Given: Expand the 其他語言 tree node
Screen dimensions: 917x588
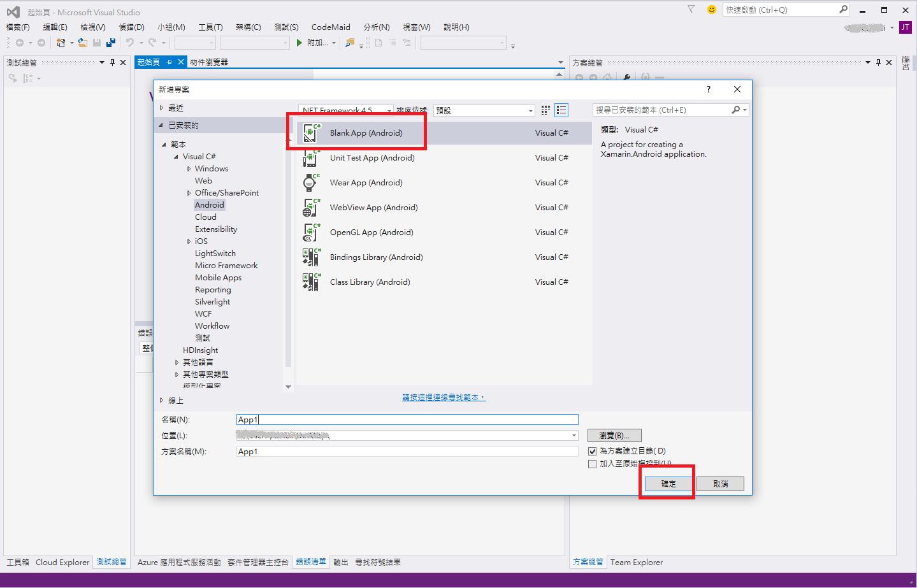Looking at the screenshot, I should 177,362.
